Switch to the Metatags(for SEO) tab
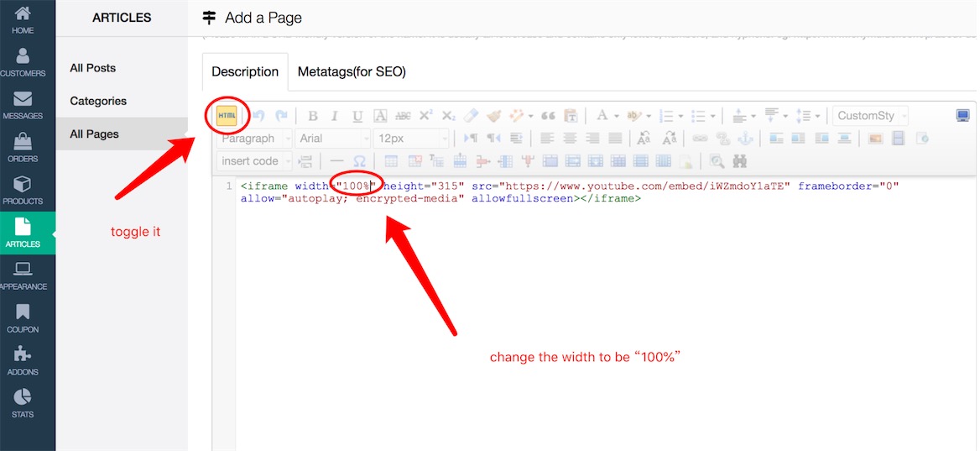Image resolution: width=980 pixels, height=451 pixels. coord(352,72)
